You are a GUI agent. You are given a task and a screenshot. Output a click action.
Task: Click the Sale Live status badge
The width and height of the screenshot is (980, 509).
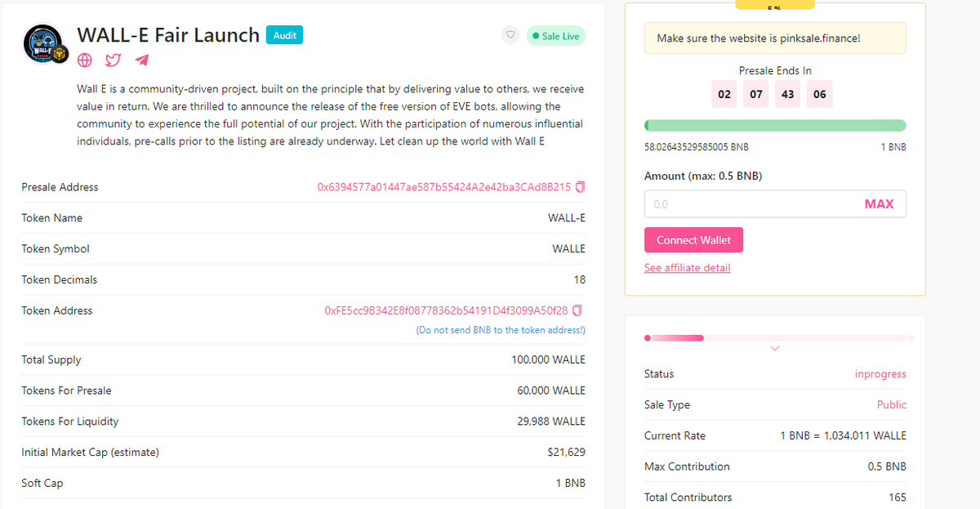[x=555, y=36]
